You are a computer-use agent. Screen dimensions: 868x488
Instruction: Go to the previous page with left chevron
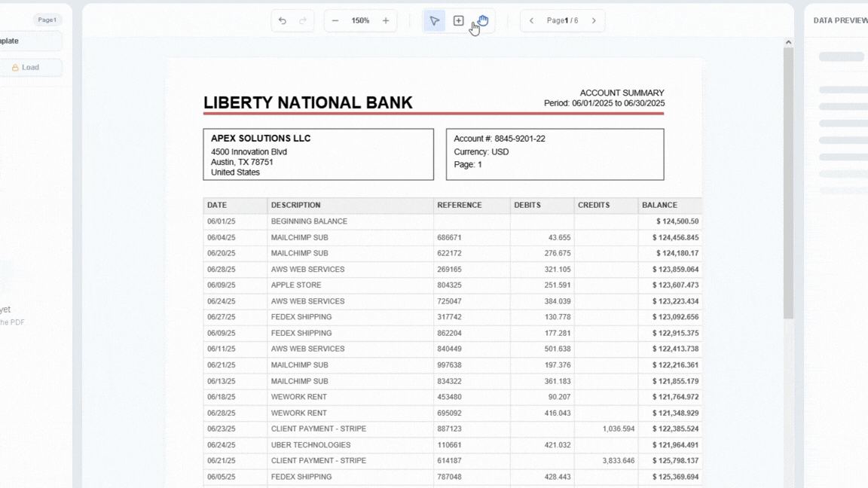[x=531, y=21]
